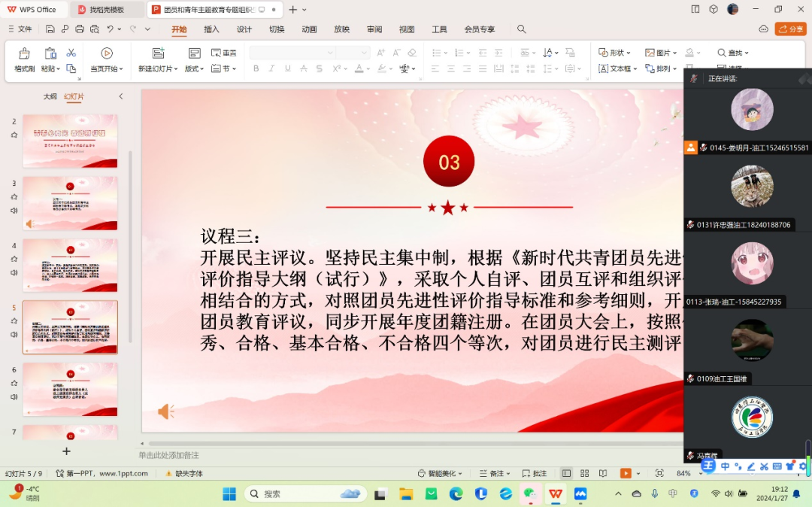The width and height of the screenshot is (812, 507).
Task: Toggle Italic text formatting
Action: coord(271,68)
